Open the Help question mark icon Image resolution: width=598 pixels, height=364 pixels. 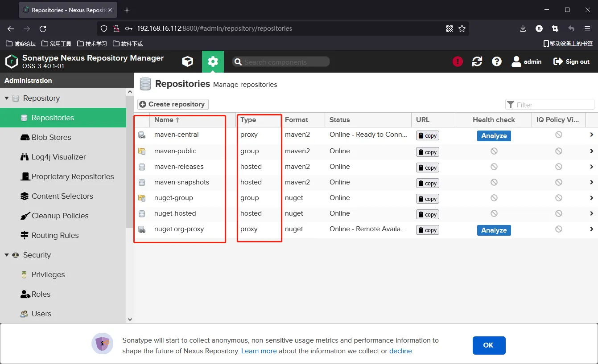click(x=497, y=61)
